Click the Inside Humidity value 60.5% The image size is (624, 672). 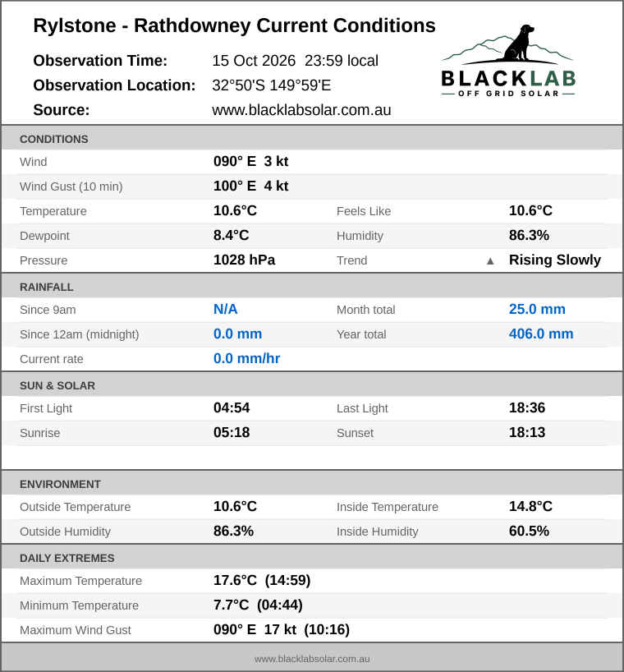(x=529, y=531)
